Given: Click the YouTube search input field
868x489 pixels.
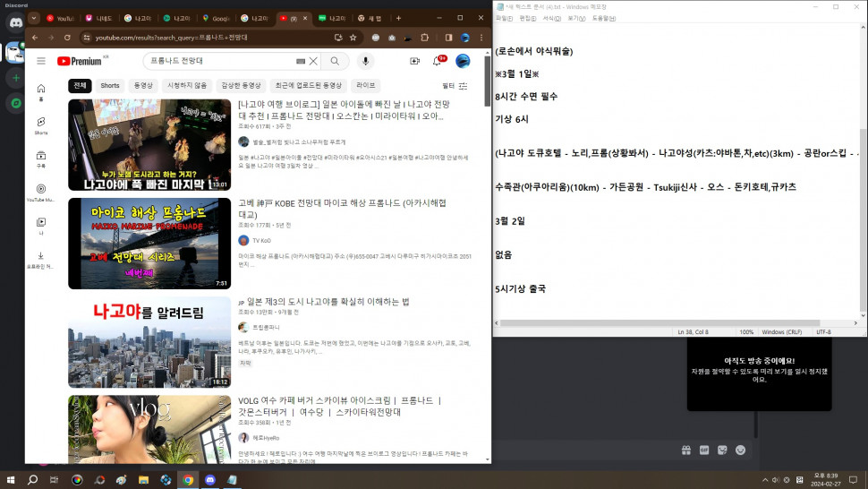Looking at the screenshot, I should 221,61.
